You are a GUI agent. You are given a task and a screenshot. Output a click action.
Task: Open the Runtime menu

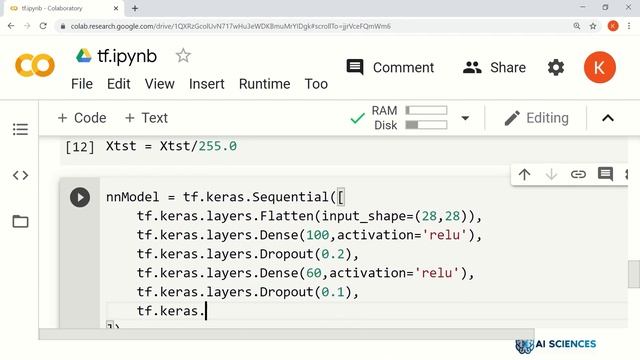click(x=264, y=84)
